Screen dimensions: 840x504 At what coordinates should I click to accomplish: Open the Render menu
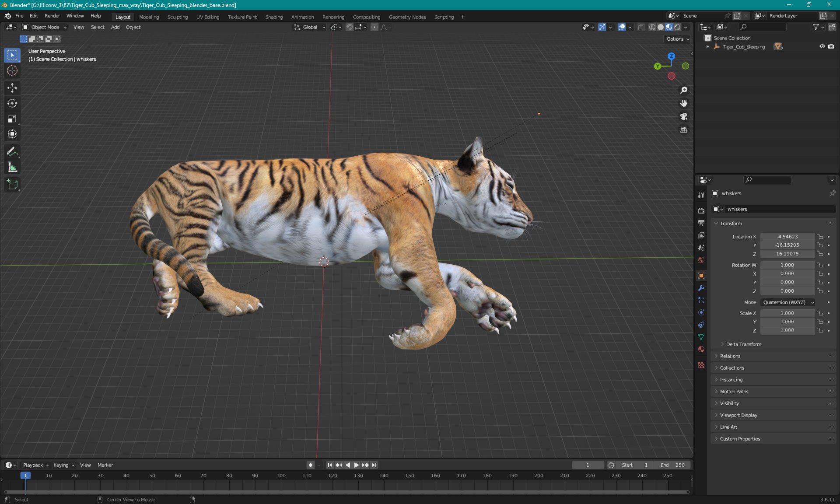click(52, 16)
